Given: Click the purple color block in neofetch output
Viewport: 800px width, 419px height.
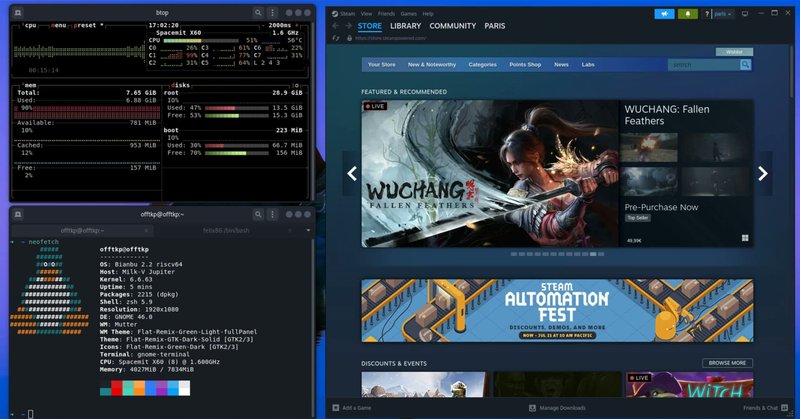Looking at the screenshot, I should (x=162, y=388).
